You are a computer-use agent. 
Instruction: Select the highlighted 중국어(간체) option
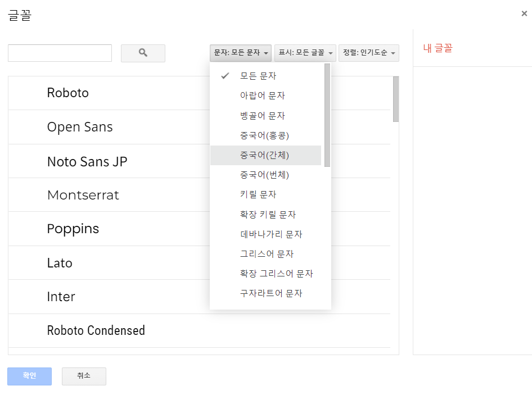click(x=265, y=155)
